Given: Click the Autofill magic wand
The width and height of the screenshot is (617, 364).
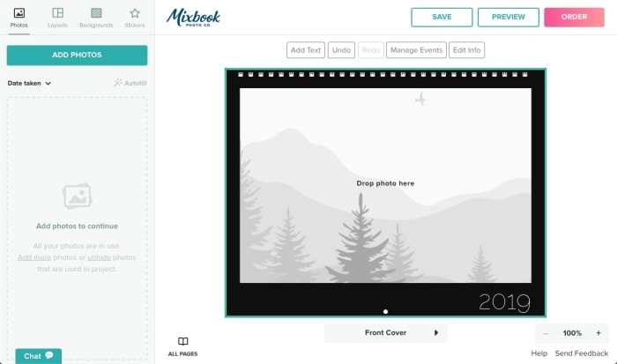Looking at the screenshot, I should coord(118,83).
